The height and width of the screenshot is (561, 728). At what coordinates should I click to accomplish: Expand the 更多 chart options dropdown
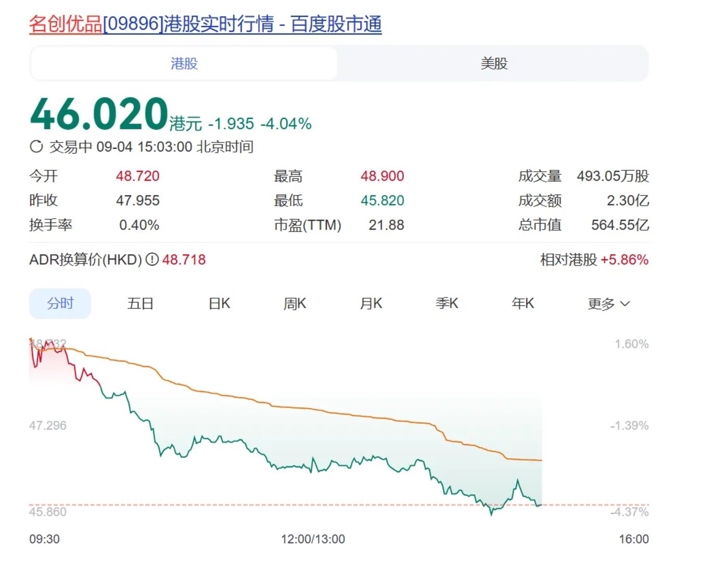(608, 304)
